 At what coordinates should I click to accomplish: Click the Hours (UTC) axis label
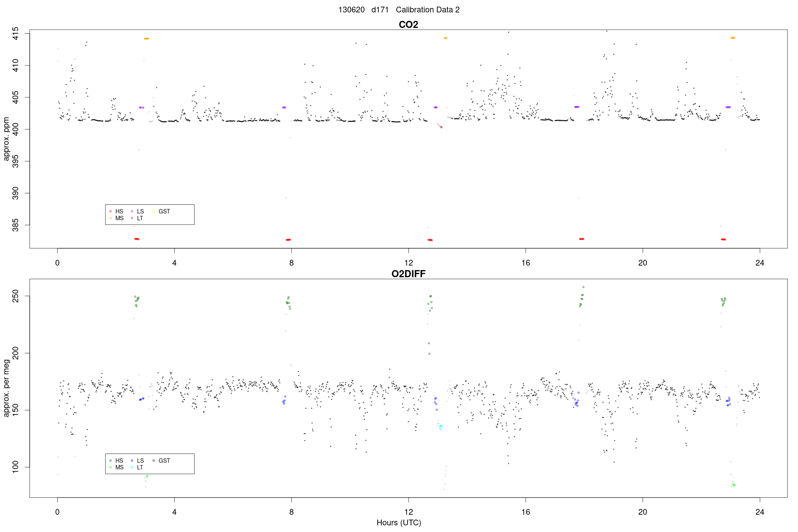point(399,523)
